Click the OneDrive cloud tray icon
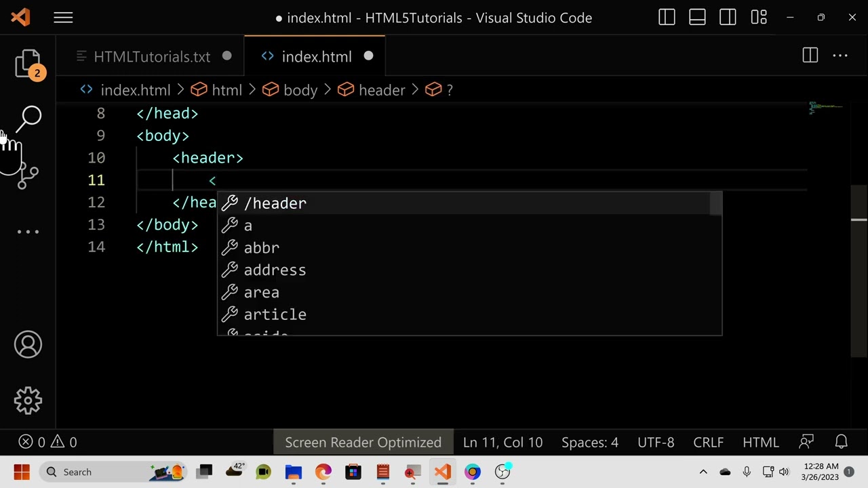 pyautogui.click(x=725, y=472)
